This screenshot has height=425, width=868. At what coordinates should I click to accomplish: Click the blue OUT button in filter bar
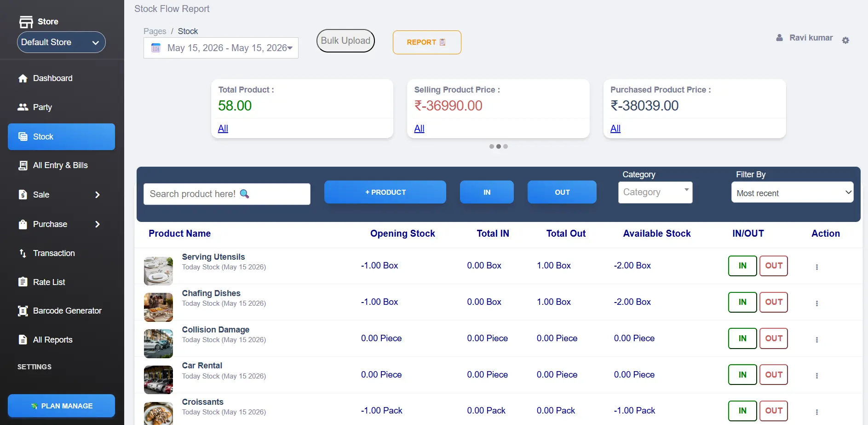point(562,192)
